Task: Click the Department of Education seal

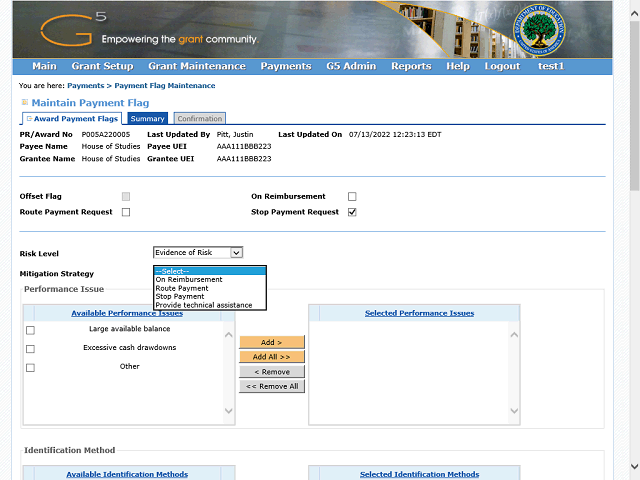Action: point(539,31)
